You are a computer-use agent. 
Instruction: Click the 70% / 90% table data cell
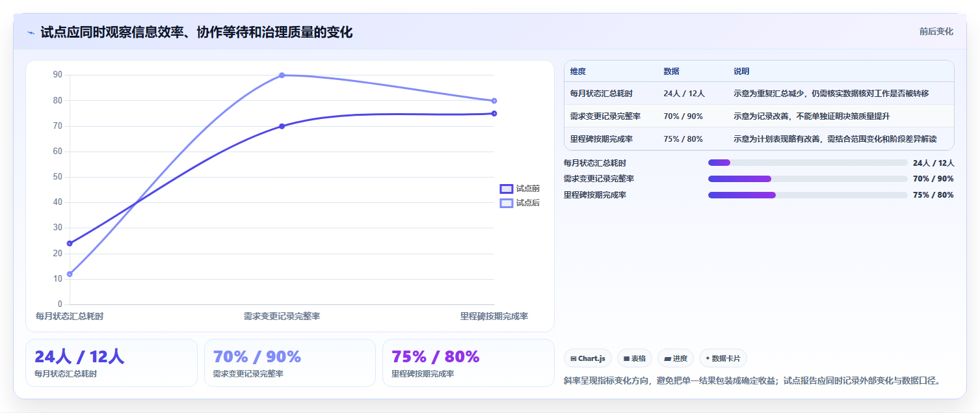(683, 116)
